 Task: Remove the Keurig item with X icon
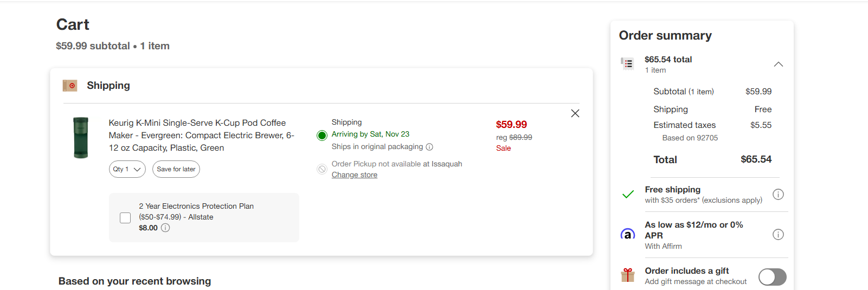click(575, 113)
